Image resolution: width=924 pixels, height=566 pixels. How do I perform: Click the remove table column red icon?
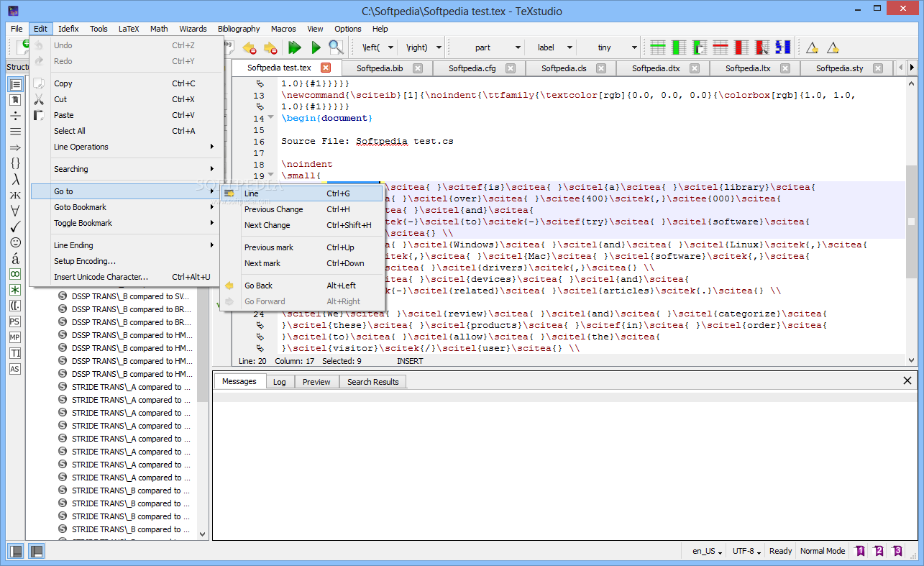(x=741, y=47)
